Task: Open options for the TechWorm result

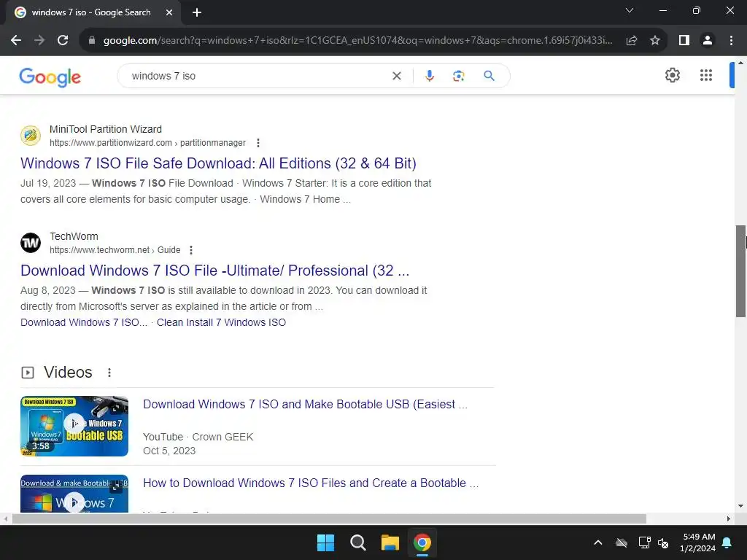Action: [x=191, y=250]
